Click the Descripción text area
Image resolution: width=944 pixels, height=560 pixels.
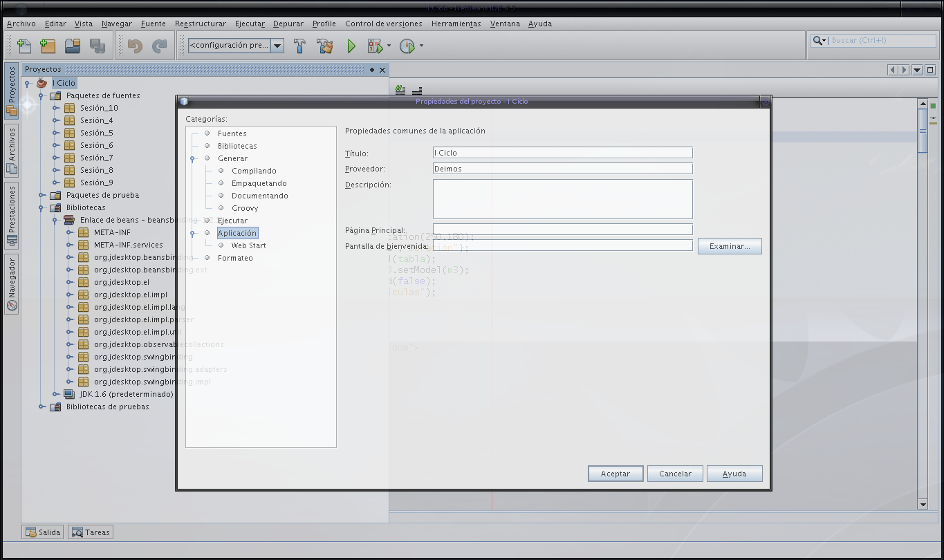click(562, 199)
